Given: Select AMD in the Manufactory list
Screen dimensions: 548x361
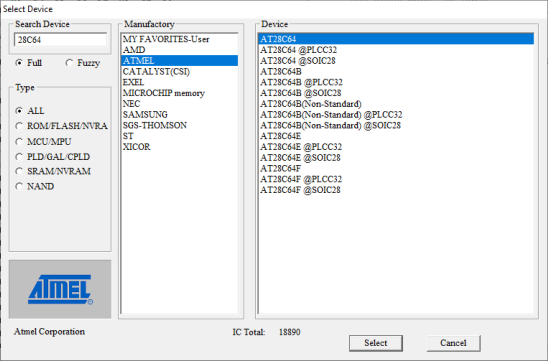Looking at the screenshot, I should (x=179, y=50).
